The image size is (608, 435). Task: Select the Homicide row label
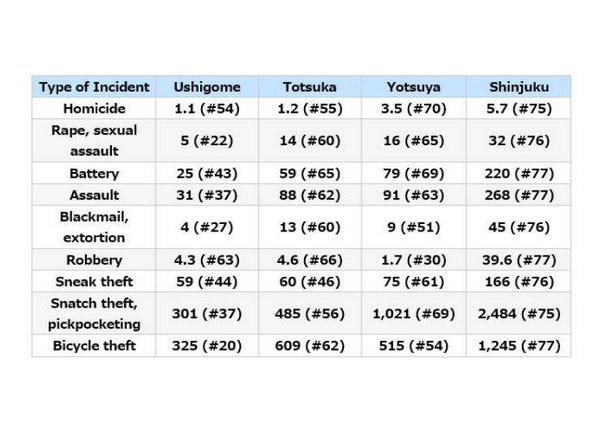[94, 108]
